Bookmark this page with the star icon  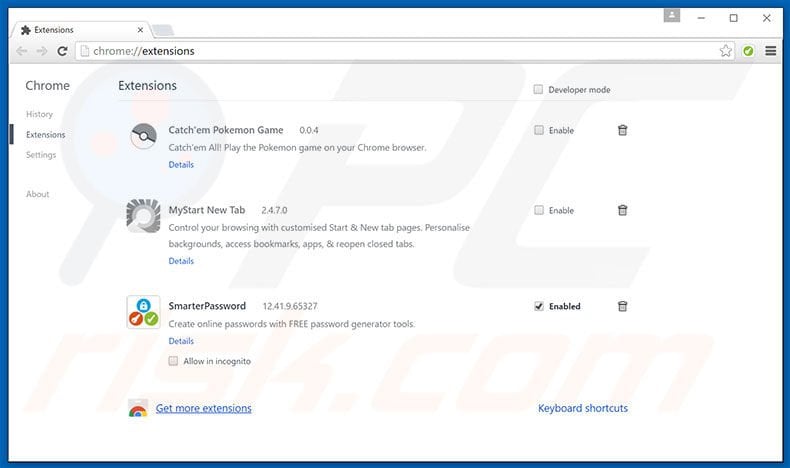726,51
